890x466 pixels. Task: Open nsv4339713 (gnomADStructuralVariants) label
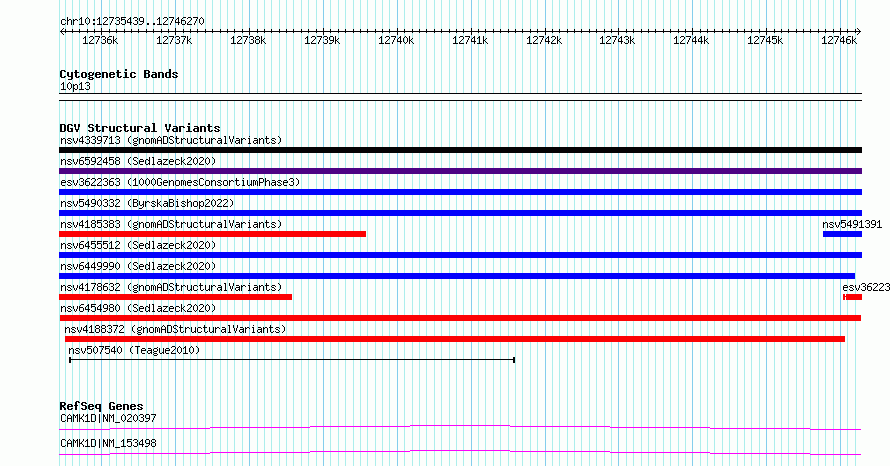click(x=171, y=140)
